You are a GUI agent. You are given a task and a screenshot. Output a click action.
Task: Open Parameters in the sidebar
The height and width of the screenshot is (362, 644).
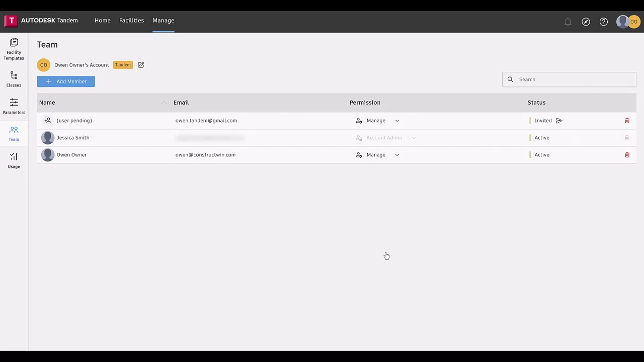(14, 106)
